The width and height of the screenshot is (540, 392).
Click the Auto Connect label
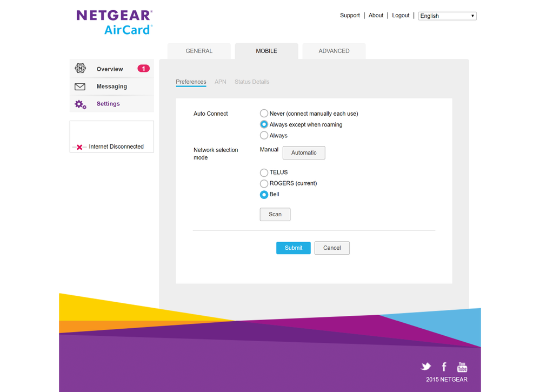(210, 114)
